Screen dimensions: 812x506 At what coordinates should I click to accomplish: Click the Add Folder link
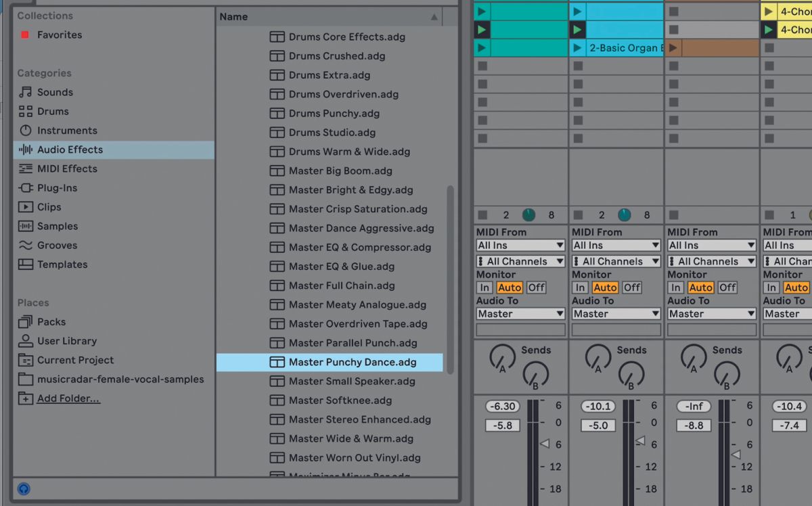pos(68,398)
